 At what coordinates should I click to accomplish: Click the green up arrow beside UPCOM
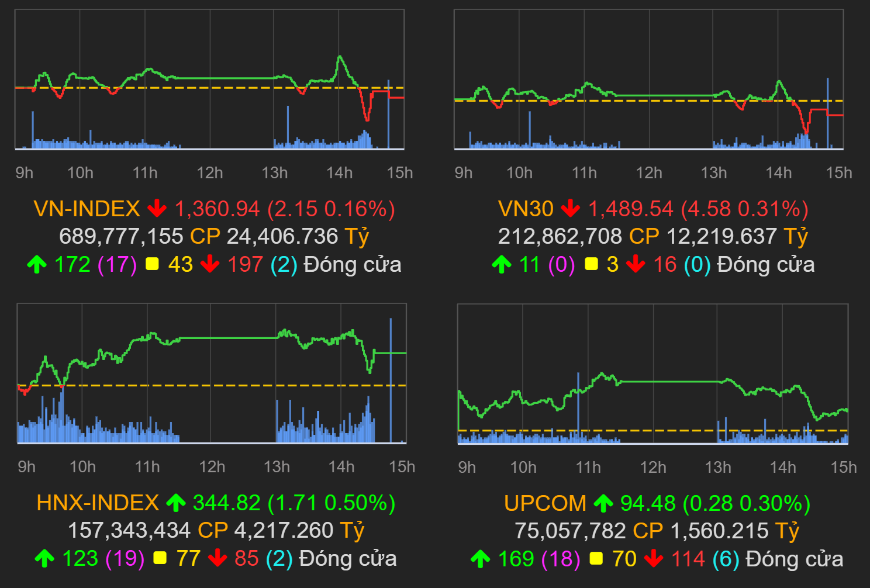pyautogui.click(x=603, y=503)
